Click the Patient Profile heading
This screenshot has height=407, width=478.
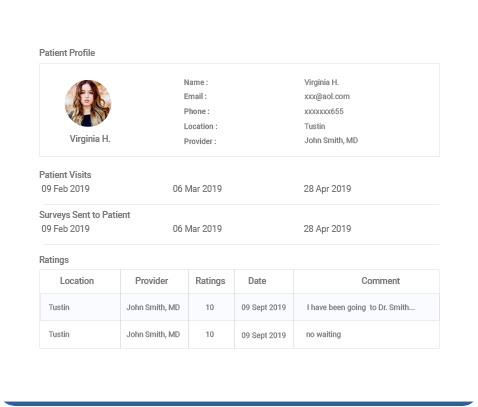67,53
